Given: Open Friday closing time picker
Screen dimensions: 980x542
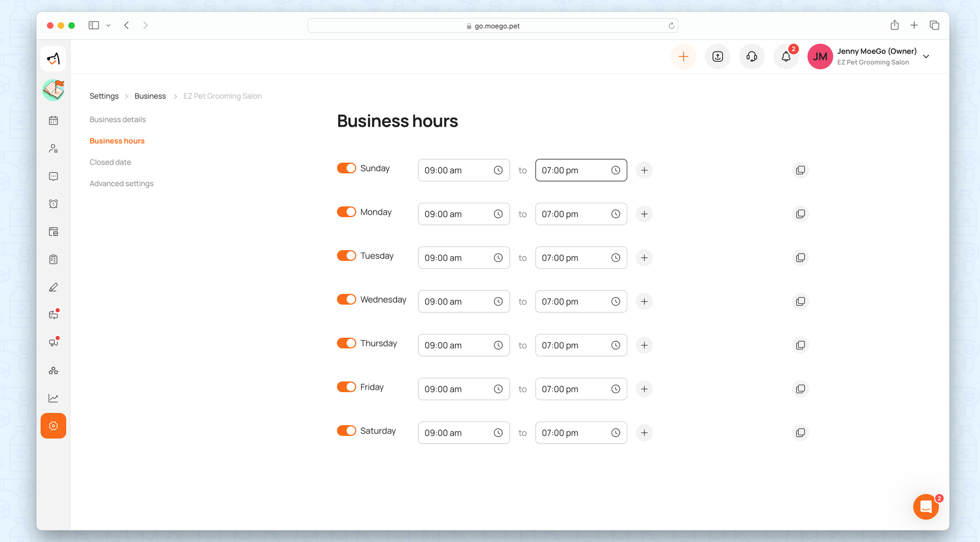Looking at the screenshot, I should point(581,389).
